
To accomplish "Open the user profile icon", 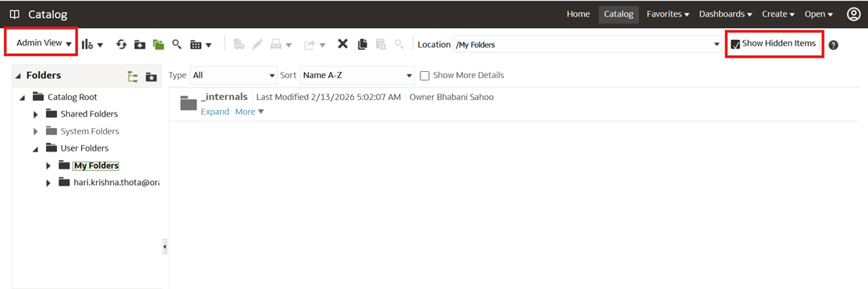I will pyautogui.click(x=853, y=14).
